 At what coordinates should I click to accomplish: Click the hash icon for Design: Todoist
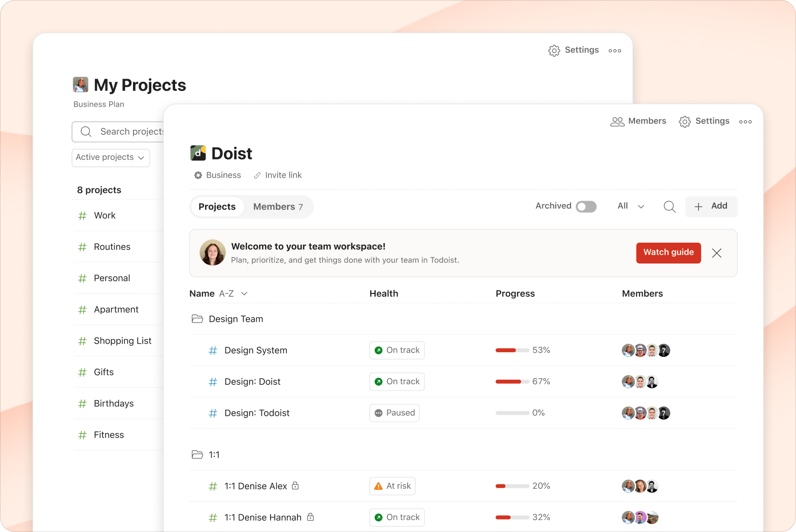click(x=213, y=413)
